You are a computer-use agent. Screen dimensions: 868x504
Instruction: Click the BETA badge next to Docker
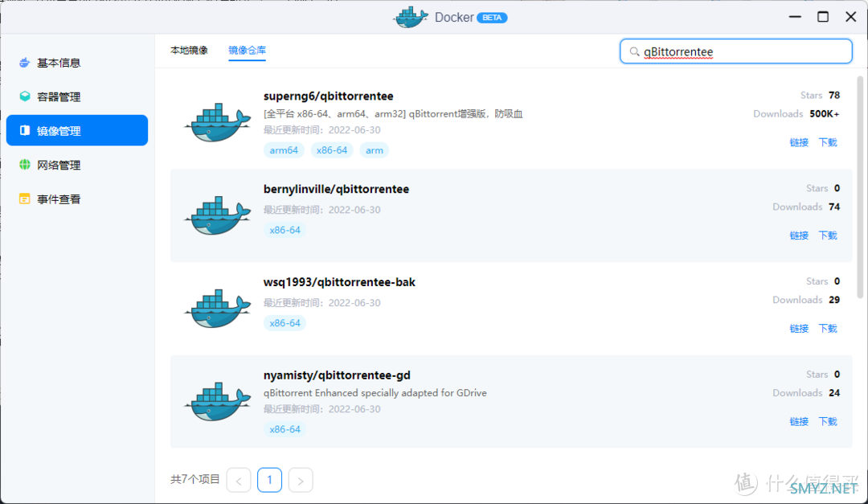click(492, 18)
